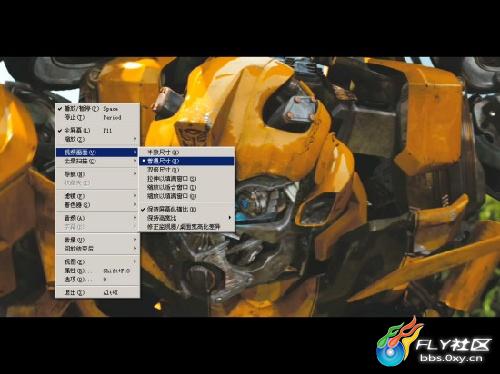Uncheck full screen item with F11 shortcut
This screenshot has width=500, height=374.
[x=97, y=130]
